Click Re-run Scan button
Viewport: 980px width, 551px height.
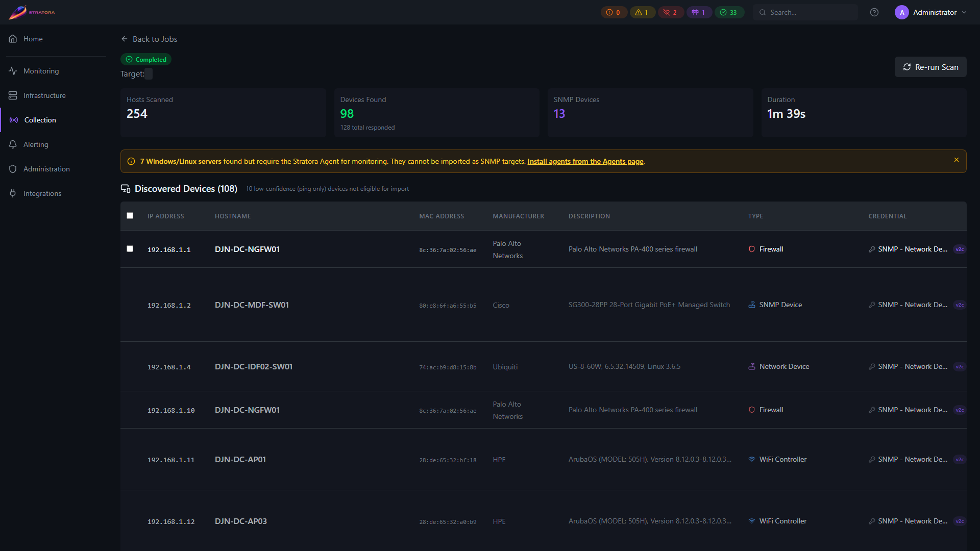pos(930,67)
